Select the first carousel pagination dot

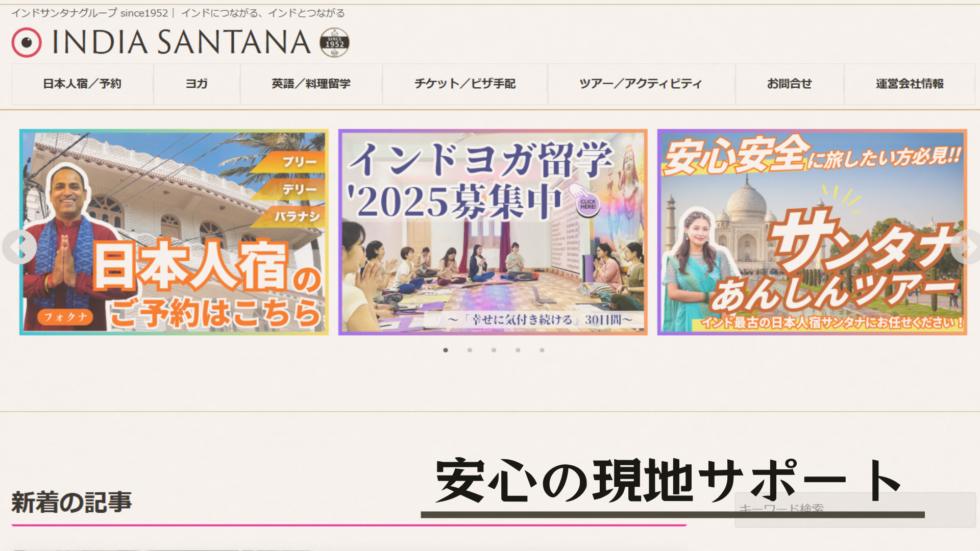coord(446,350)
